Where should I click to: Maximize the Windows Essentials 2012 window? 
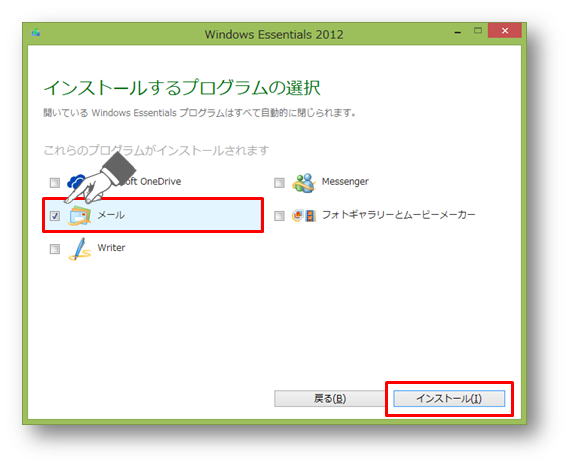(x=478, y=31)
